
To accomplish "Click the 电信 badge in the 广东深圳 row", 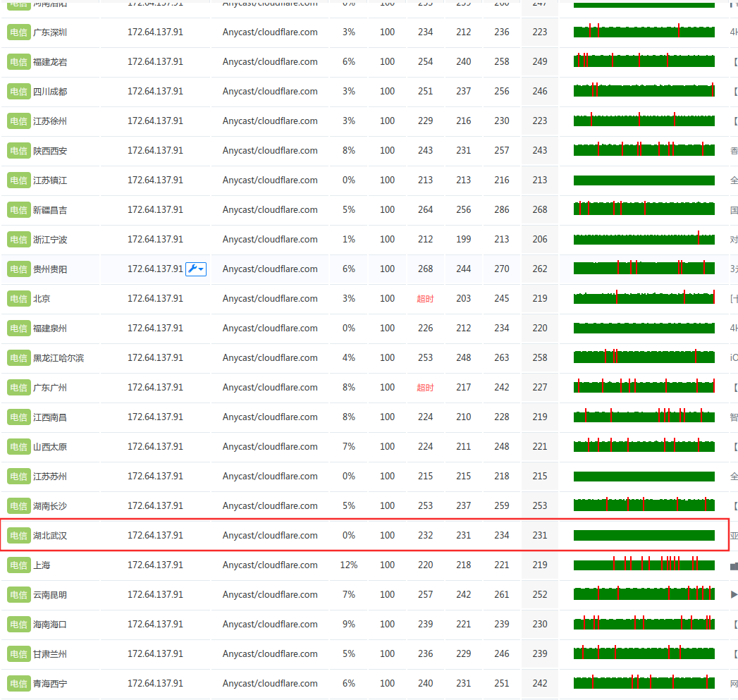I will click(18, 32).
